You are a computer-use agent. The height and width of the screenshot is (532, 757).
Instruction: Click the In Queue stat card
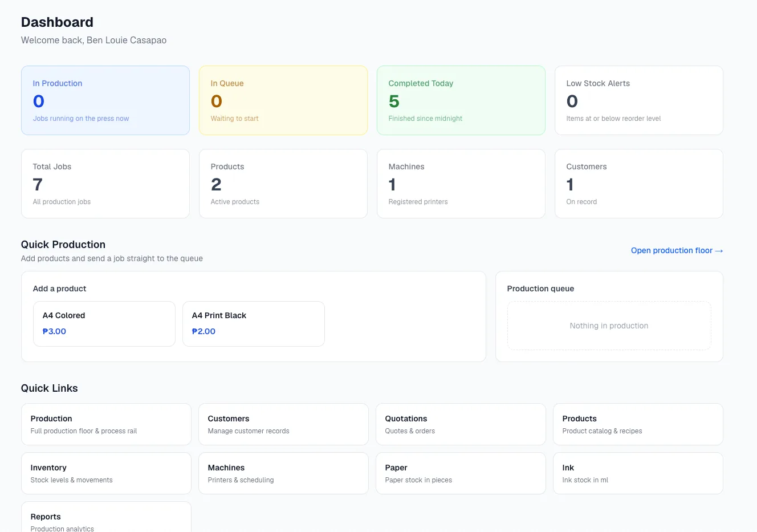pos(283,100)
